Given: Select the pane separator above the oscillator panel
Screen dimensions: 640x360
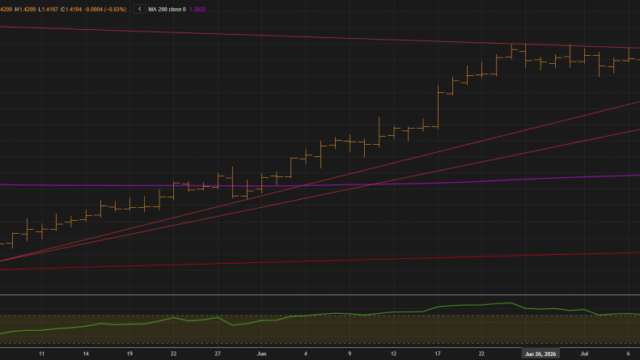Looking at the screenshot, I should tap(320, 295).
